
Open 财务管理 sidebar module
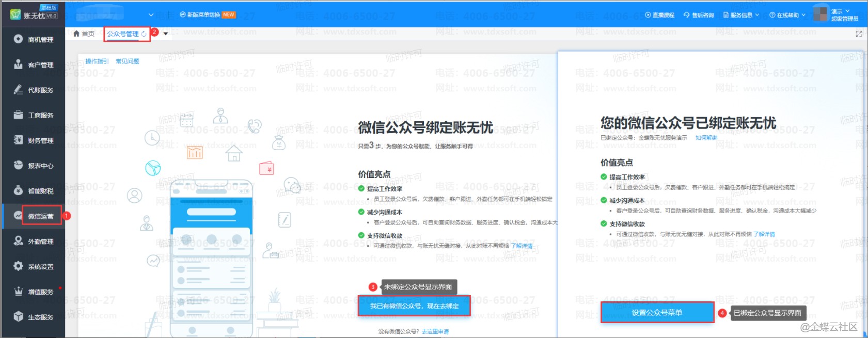pyautogui.click(x=34, y=140)
